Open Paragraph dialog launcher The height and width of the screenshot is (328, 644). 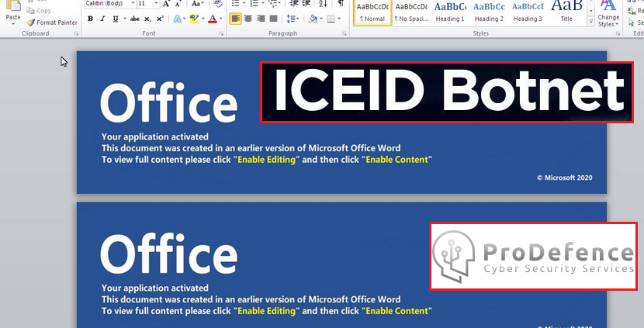(x=345, y=33)
